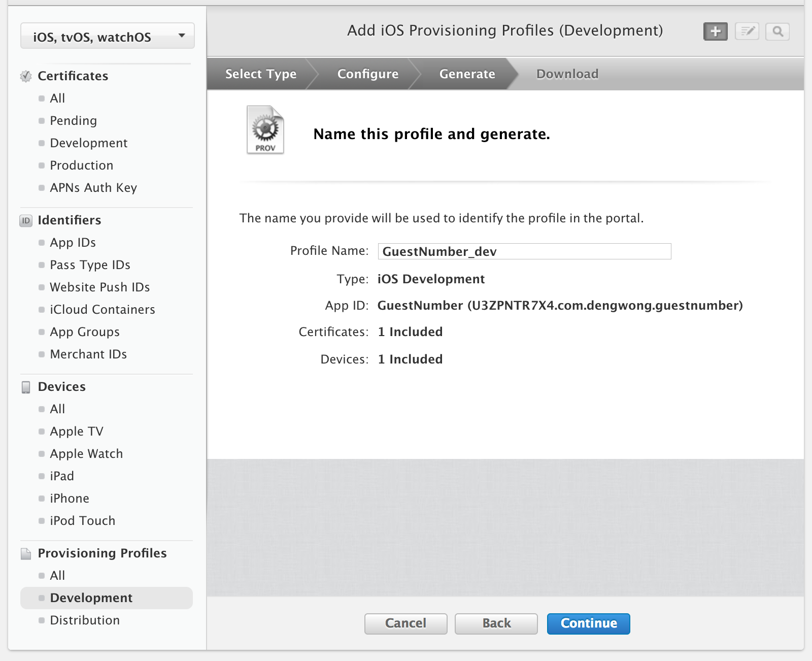This screenshot has width=812, height=661.
Task: Click the Certificates section seal icon
Action: [26, 76]
